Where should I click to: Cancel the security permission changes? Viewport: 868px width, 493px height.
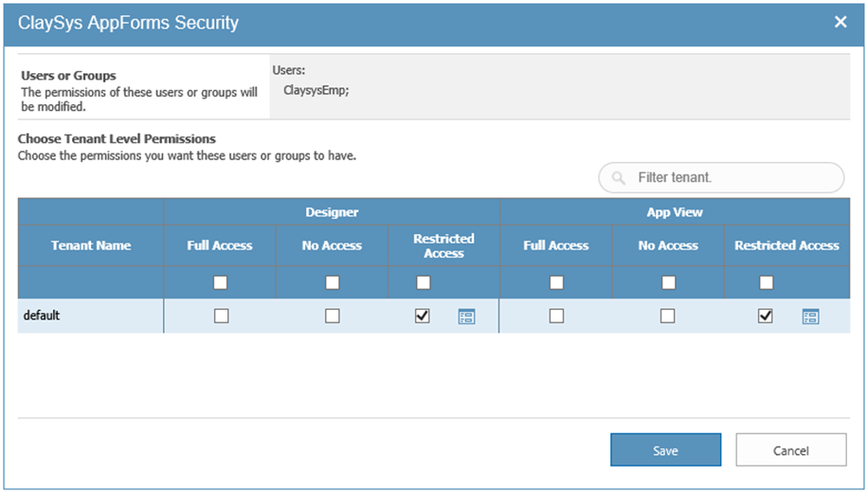coord(790,450)
